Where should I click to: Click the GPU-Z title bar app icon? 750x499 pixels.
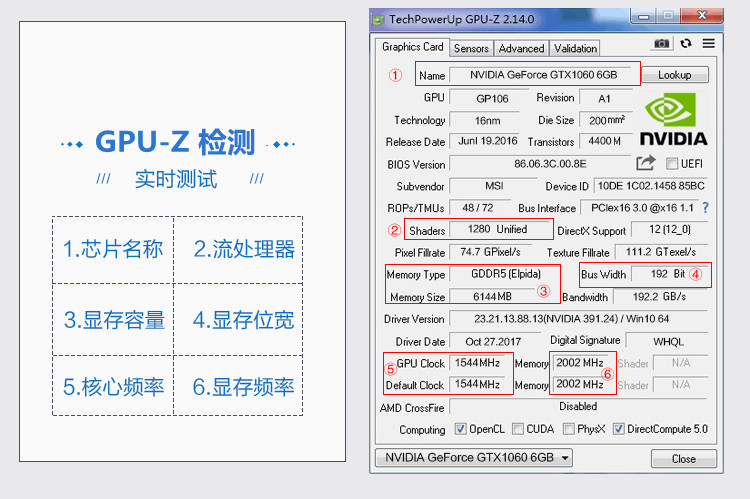[379, 20]
